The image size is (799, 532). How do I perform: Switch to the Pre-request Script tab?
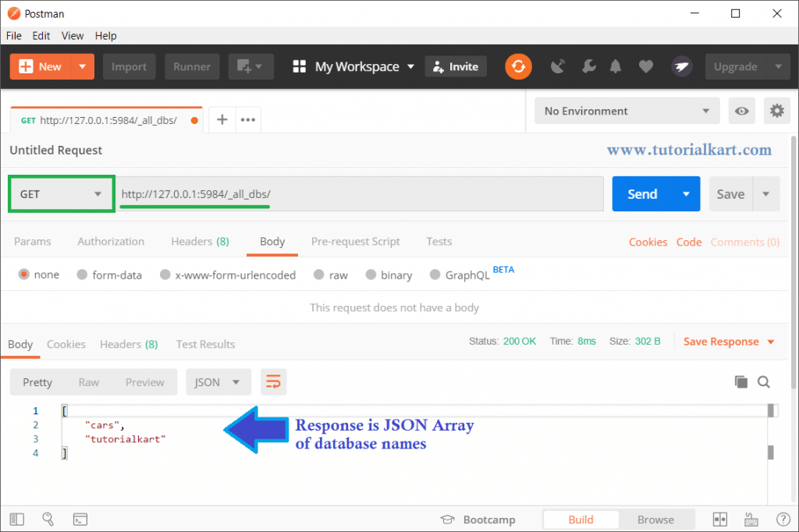coord(355,242)
